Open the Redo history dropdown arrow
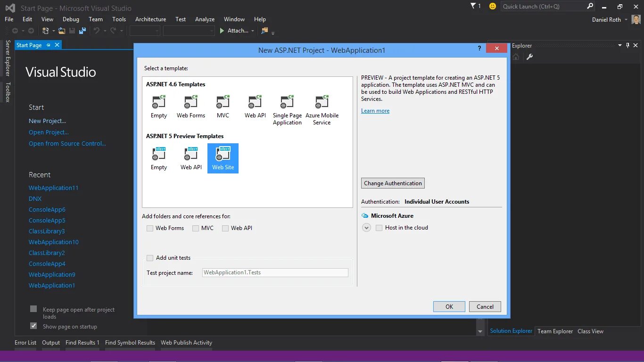Screen dimensions: 644x362 [x=121, y=31]
